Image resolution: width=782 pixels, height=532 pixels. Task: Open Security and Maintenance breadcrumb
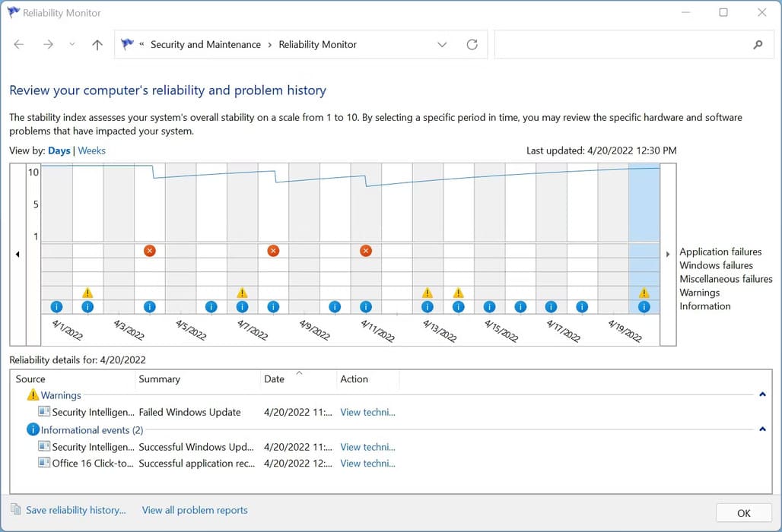tap(205, 44)
